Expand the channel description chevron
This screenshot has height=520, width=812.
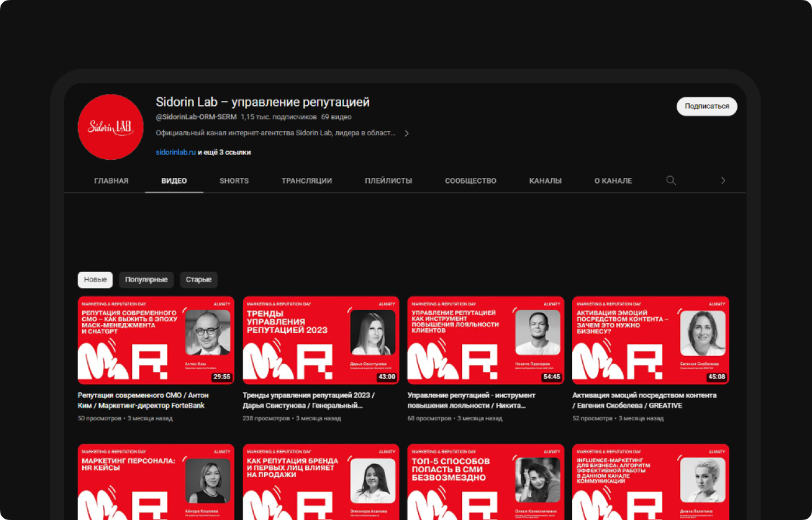407,133
